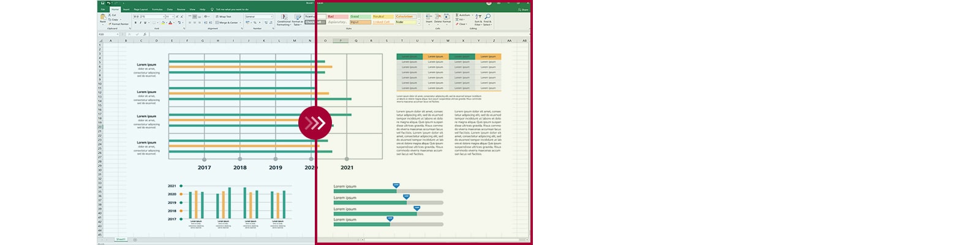Click the Find & Select magnifier icon
This screenshot has height=245, width=980.
488,17
